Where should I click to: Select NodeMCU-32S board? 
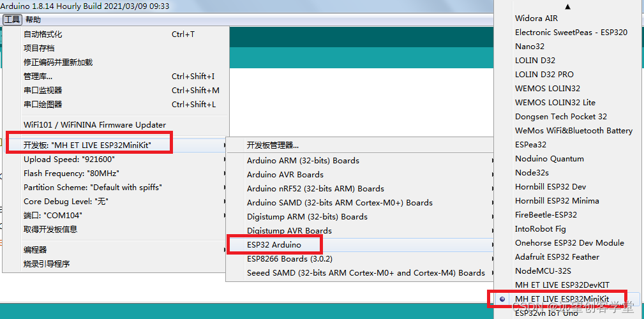coord(568,271)
